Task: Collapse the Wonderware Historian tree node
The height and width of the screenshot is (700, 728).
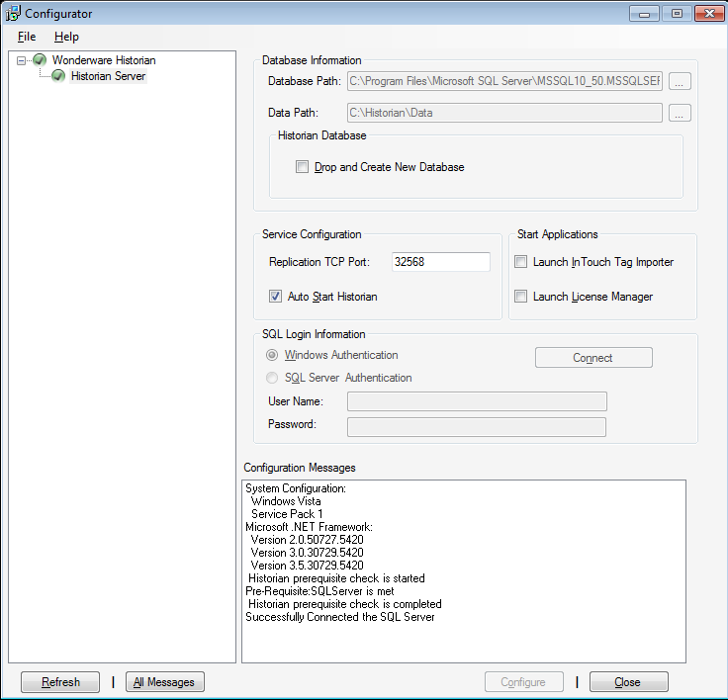Action: coord(22,60)
